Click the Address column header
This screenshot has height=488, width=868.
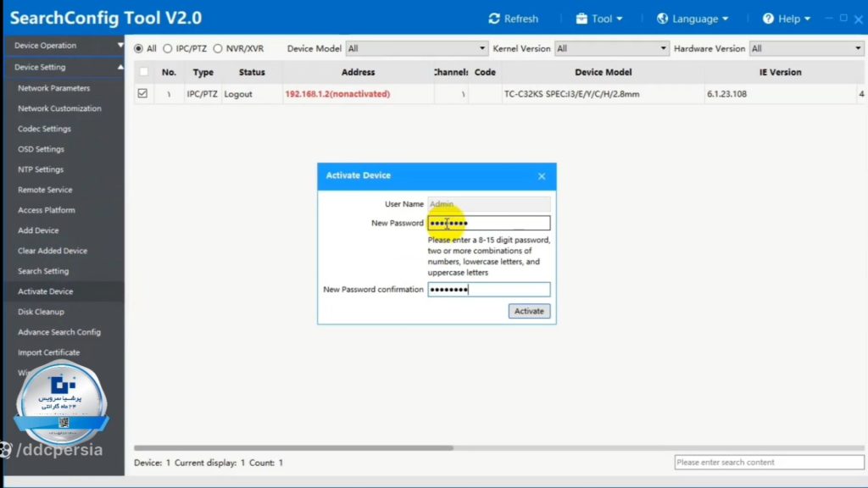click(x=359, y=73)
